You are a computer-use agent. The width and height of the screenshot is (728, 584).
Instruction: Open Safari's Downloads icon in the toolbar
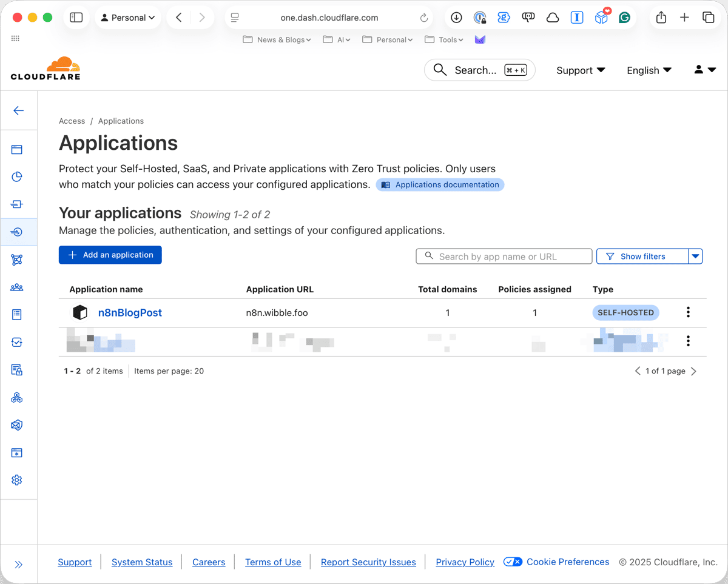click(456, 18)
